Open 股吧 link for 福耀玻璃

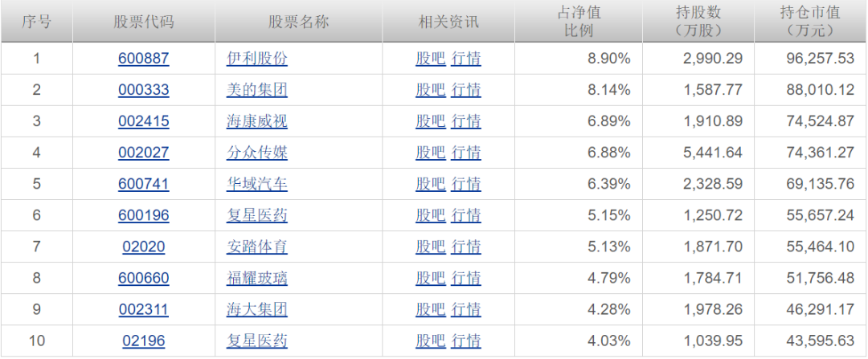coord(431,278)
